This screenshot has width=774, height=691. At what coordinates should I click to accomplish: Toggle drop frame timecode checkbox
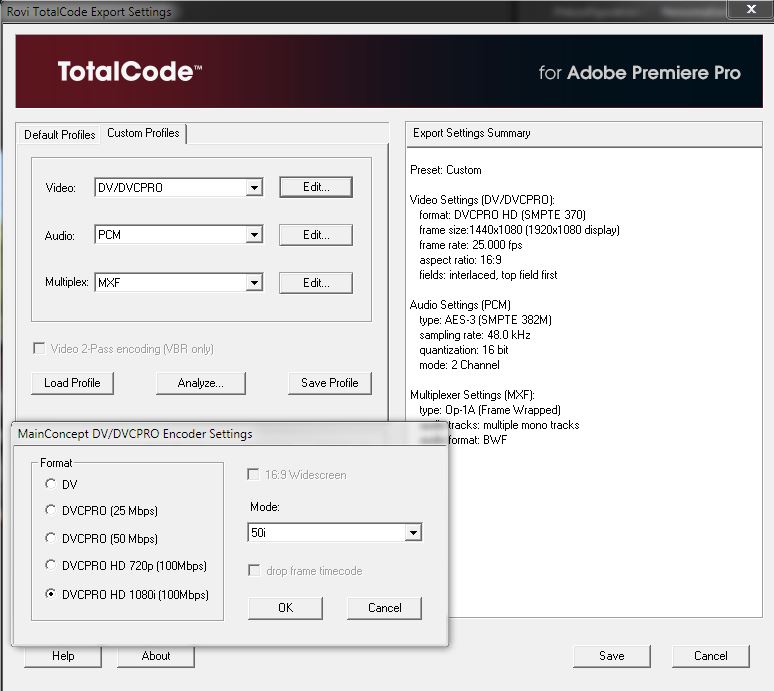[254, 571]
